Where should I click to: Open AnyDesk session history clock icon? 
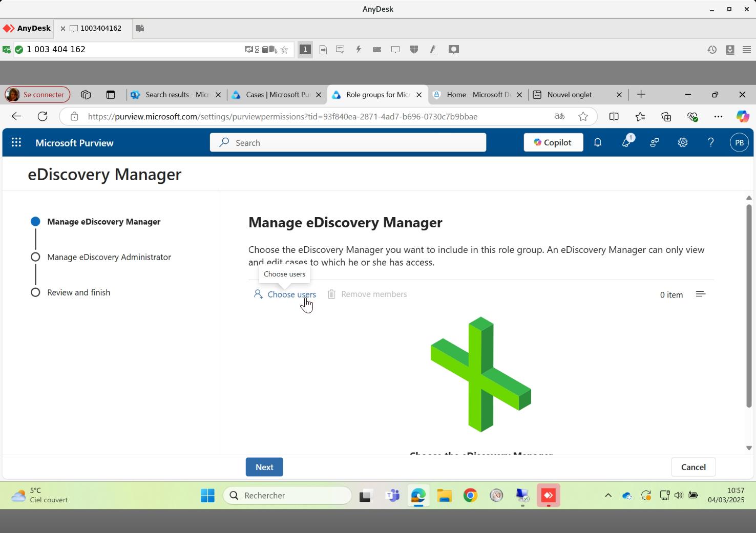point(712,50)
